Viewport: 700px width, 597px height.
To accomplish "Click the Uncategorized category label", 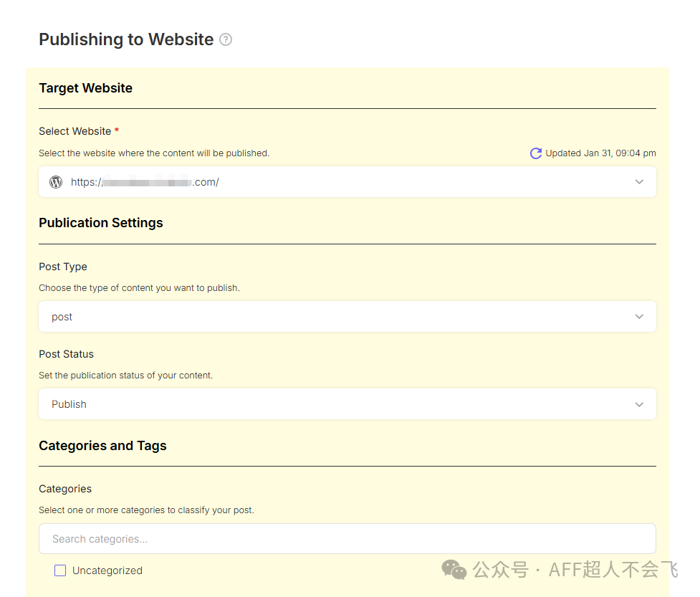I will point(107,570).
